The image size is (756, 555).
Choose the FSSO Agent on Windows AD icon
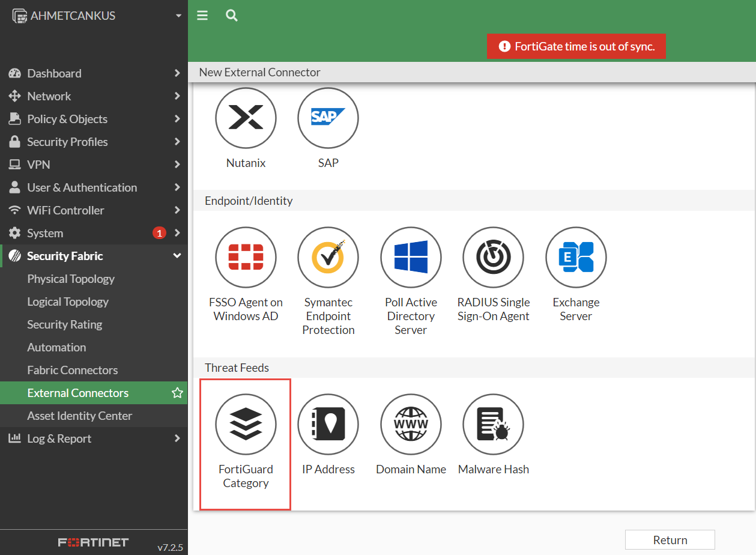coord(246,257)
